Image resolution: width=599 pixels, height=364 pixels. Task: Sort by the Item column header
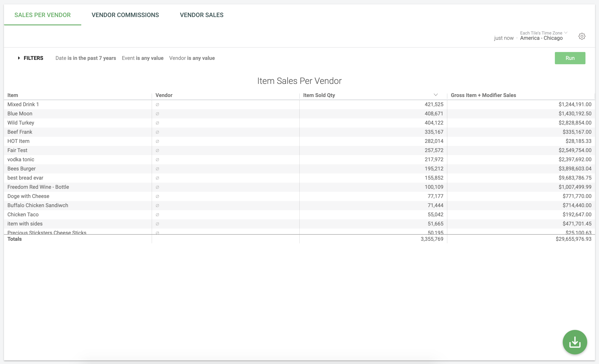tap(13, 95)
